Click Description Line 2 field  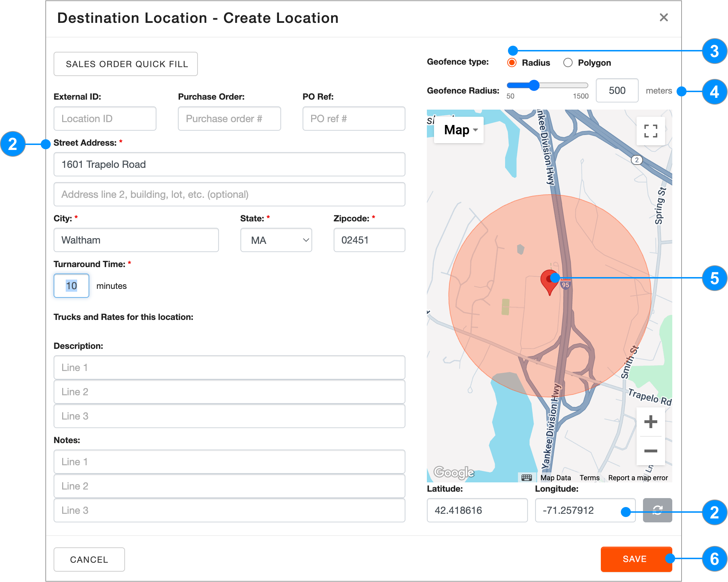pos(229,392)
